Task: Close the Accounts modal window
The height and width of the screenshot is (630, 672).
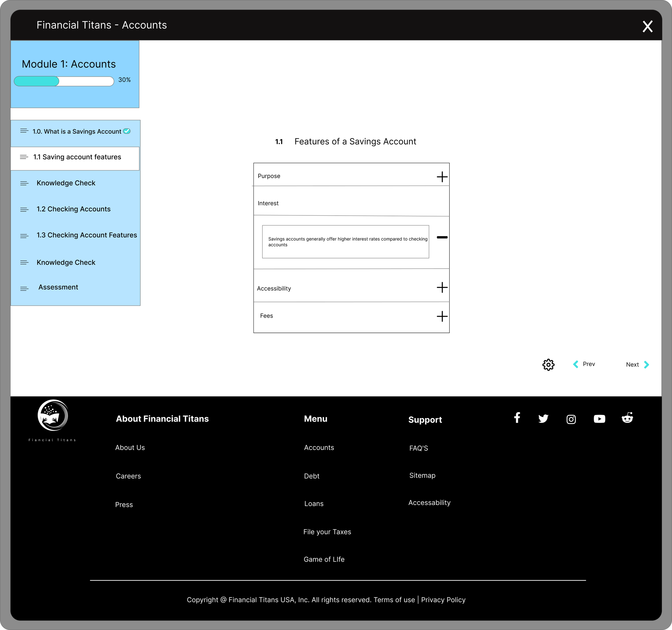Action: tap(647, 26)
